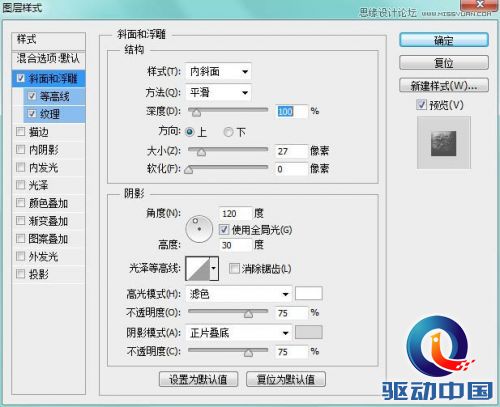Open the 方法(Q) 平滑 dropdown

[218, 92]
